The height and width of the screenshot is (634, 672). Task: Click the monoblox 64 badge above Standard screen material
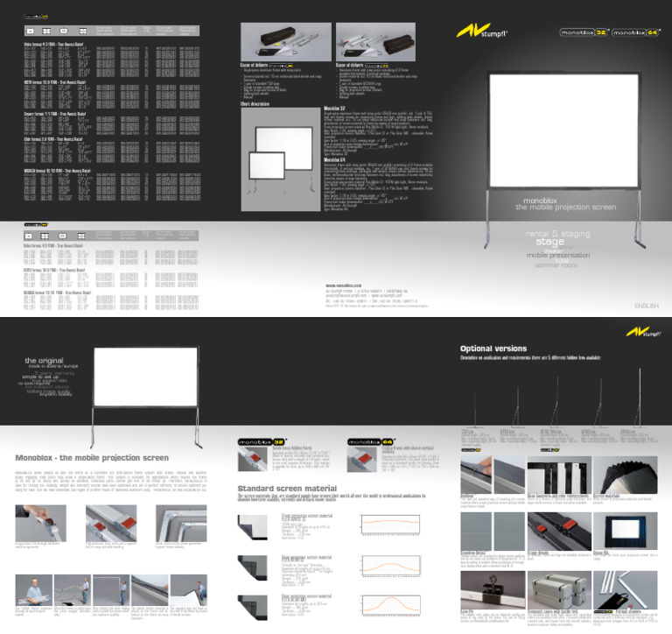tap(371, 442)
